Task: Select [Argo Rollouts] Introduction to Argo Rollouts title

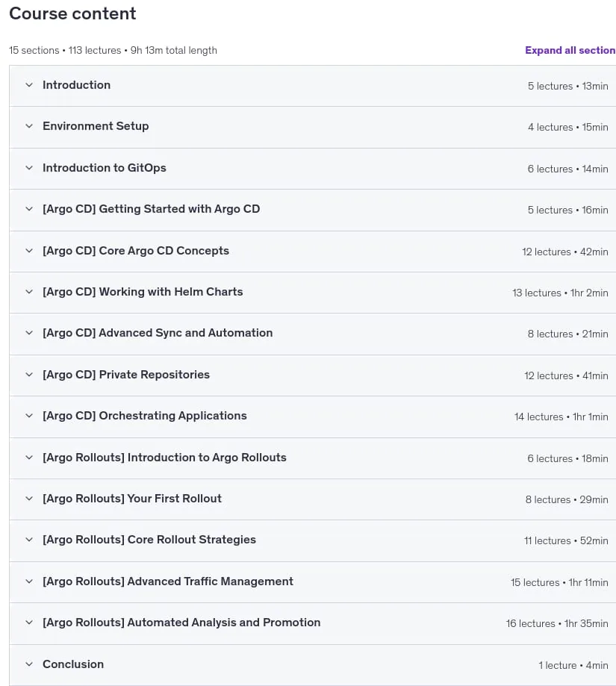Action: point(164,458)
